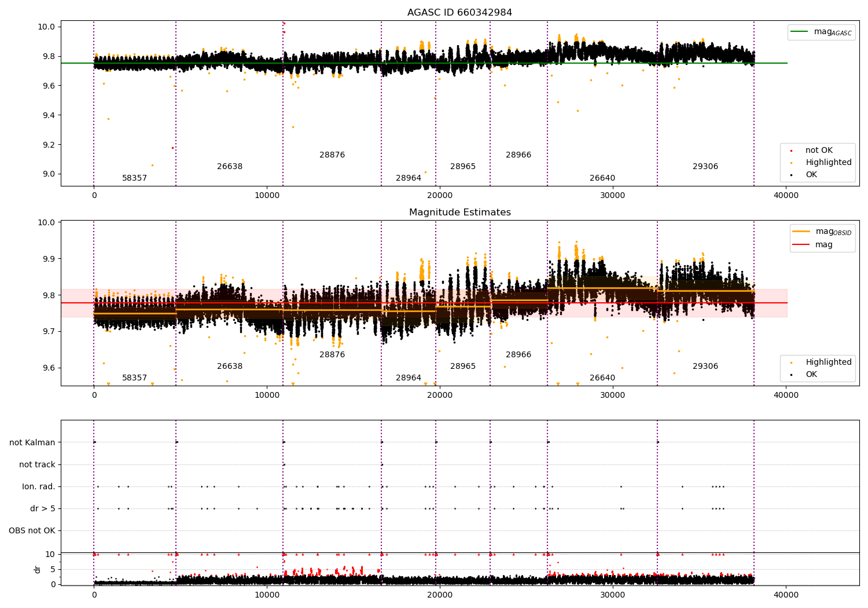Click the 40000 x-tick under the top plot
This screenshot has width=868, height=608.
[786, 196]
